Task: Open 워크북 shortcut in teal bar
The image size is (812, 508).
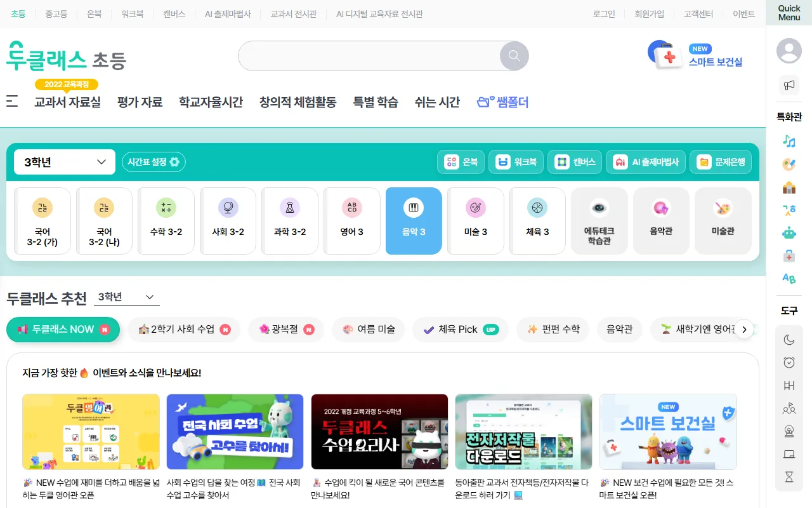Action: coord(516,162)
